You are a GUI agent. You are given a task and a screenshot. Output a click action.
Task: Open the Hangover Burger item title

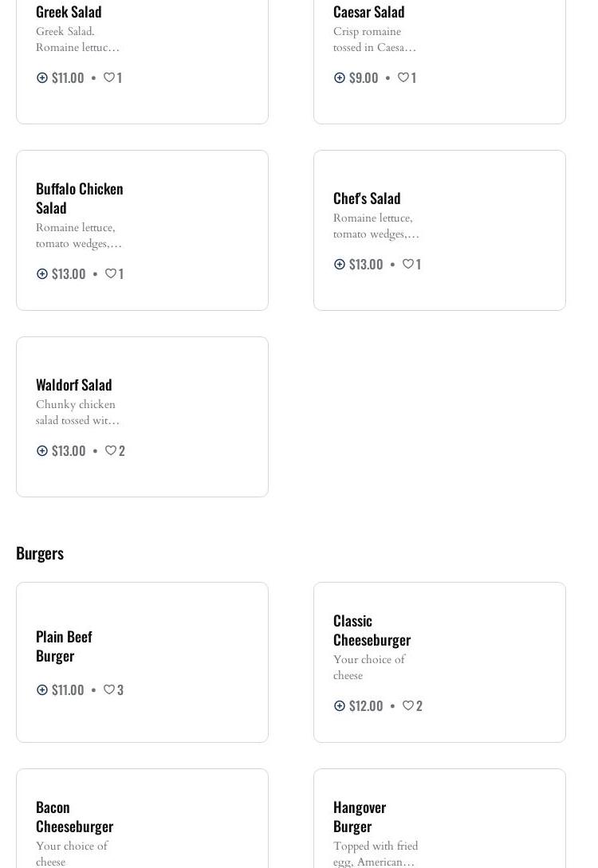tap(360, 816)
